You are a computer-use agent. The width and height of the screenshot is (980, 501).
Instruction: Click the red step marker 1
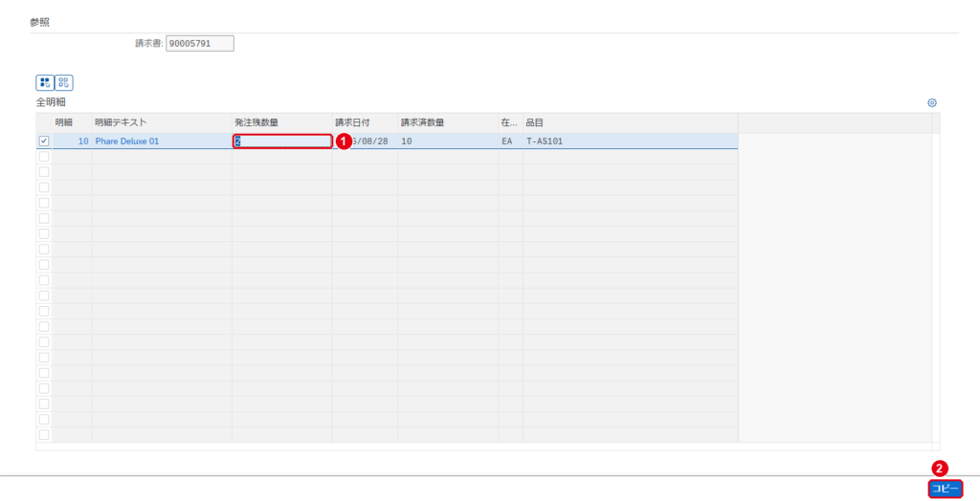coord(343,142)
